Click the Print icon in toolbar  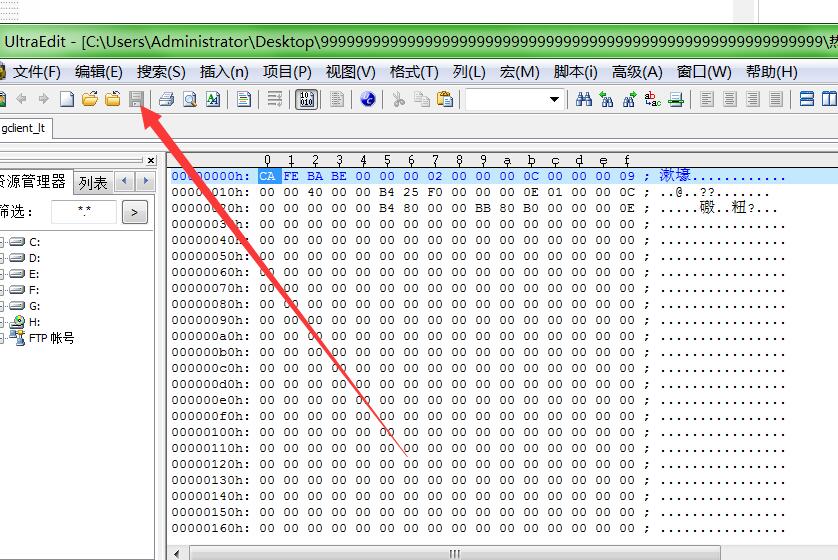[x=166, y=99]
